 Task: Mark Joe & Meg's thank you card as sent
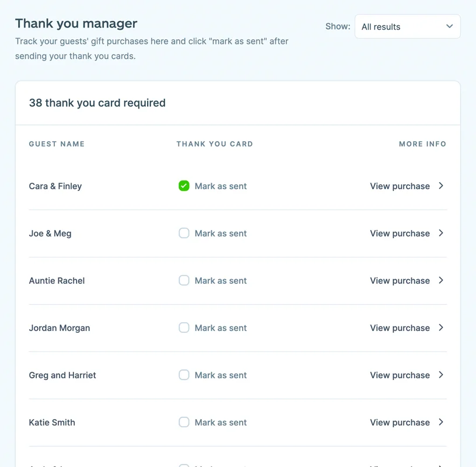click(184, 233)
